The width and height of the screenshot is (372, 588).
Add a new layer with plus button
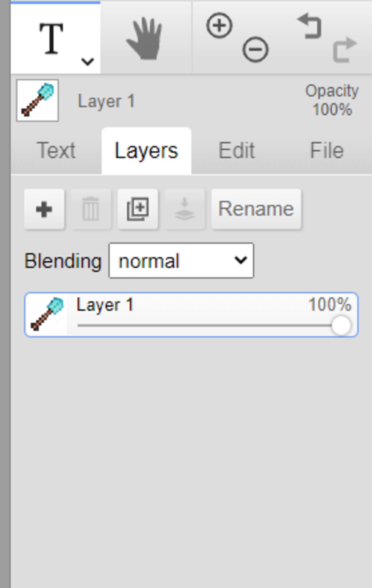[44, 209]
